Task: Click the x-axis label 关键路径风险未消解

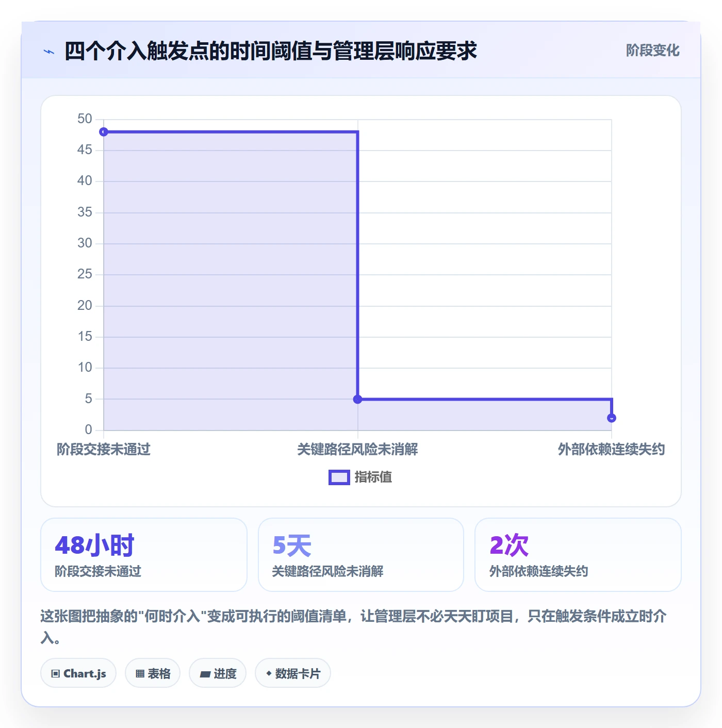Action: 357,450
